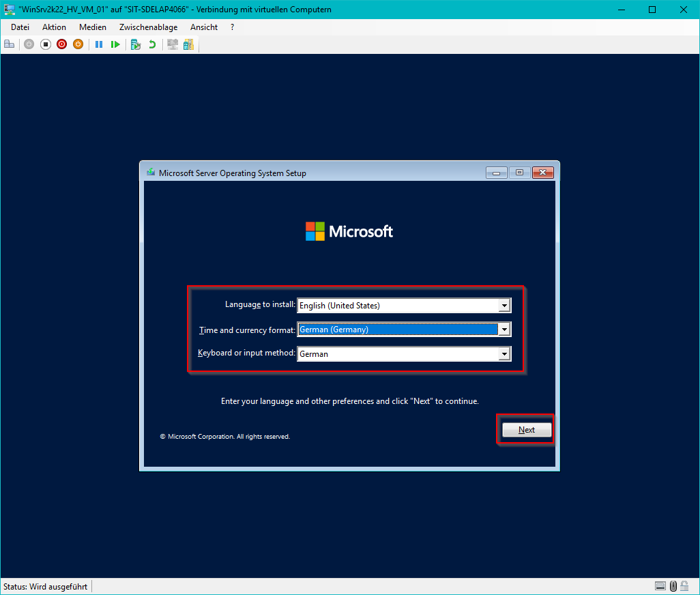Pause the virtual machine

click(99, 44)
